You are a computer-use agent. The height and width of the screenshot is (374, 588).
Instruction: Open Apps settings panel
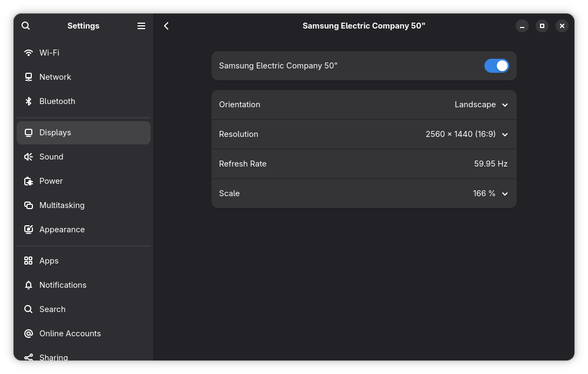[x=84, y=261]
